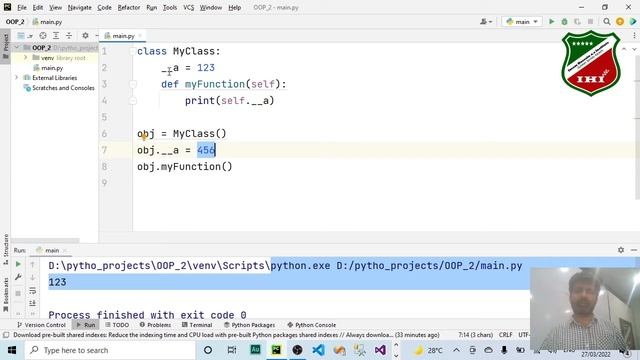Fold the MyClass class at line 1

click(x=132, y=51)
